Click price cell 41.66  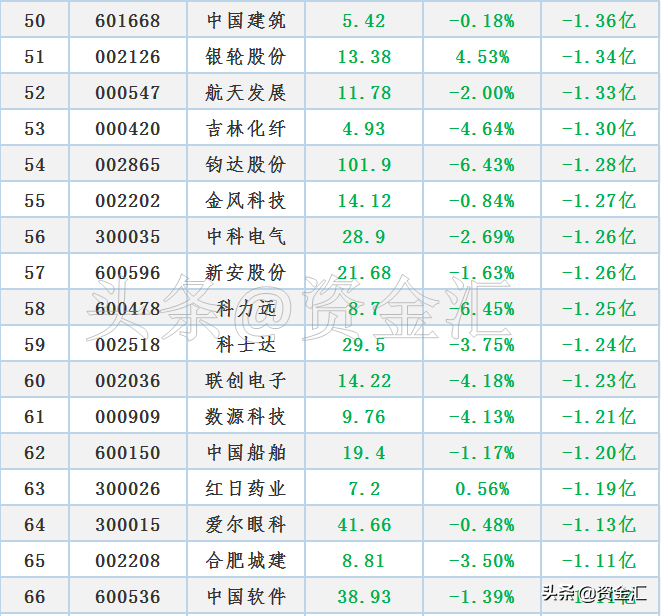[364, 525]
